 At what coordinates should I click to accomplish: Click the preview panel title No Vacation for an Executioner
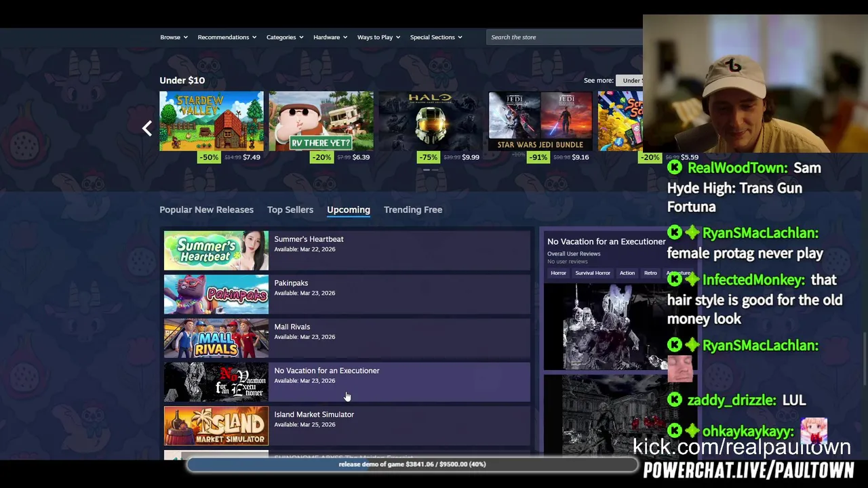606,242
